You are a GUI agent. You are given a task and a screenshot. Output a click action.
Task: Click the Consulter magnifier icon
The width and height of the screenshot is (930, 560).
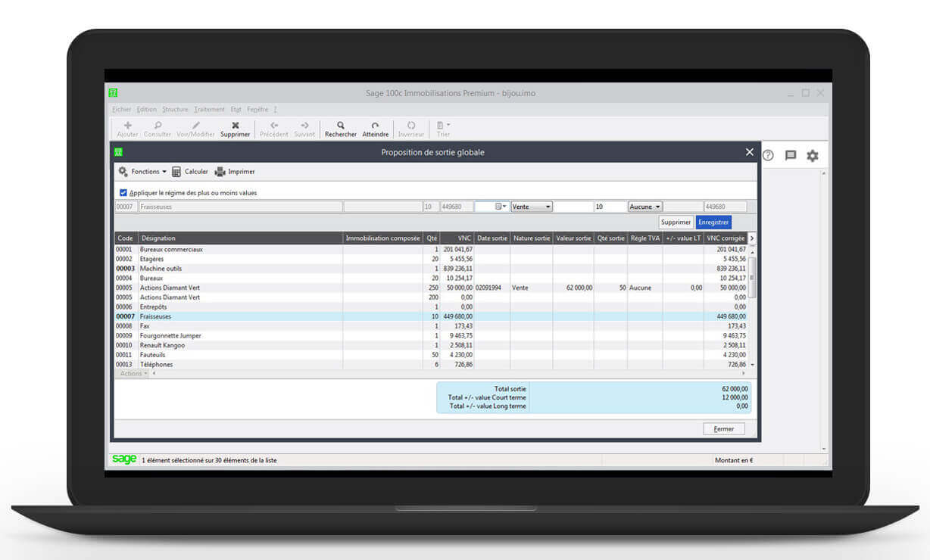pyautogui.click(x=158, y=126)
